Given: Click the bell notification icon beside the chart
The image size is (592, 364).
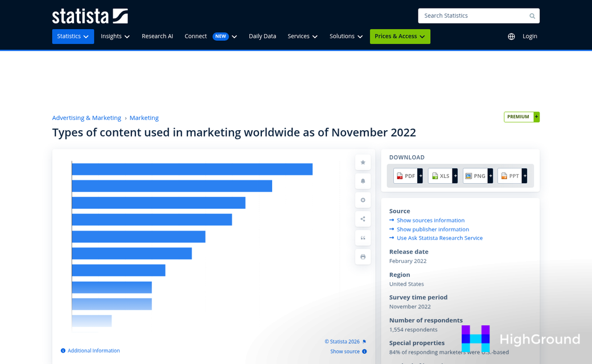Looking at the screenshot, I should pyautogui.click(x=363, y=181).
